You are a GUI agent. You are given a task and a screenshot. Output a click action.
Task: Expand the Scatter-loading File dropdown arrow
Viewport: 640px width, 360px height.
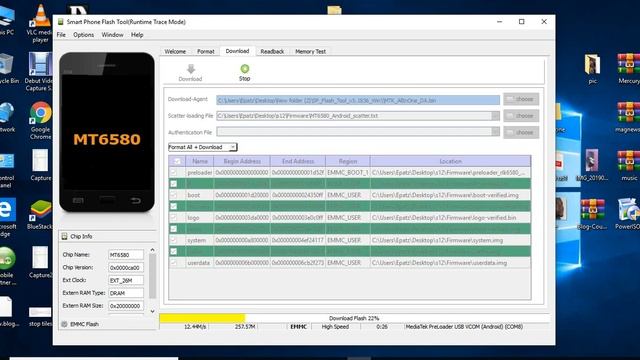pyautogui.click(x=495, y=116)
